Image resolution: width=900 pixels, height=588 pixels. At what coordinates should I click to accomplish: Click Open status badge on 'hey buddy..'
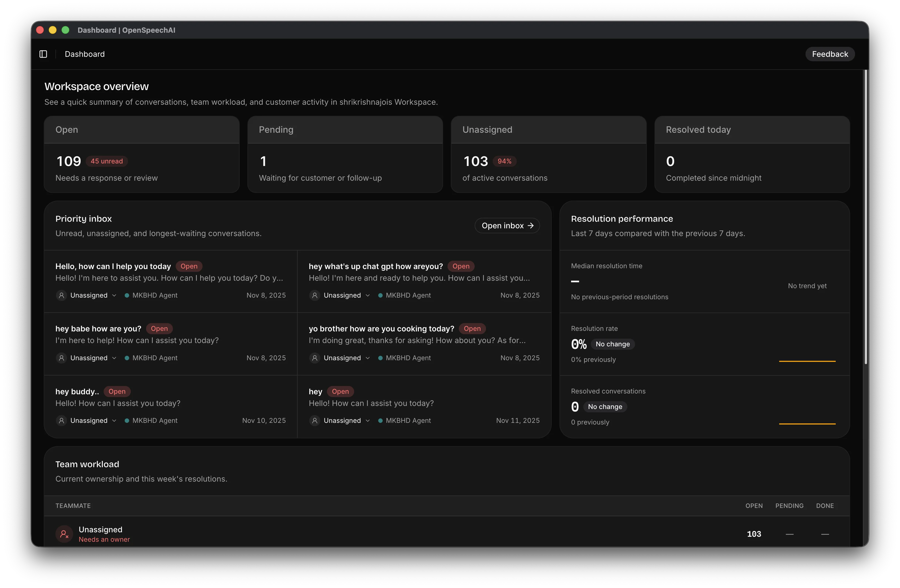(x=117, y=391)
